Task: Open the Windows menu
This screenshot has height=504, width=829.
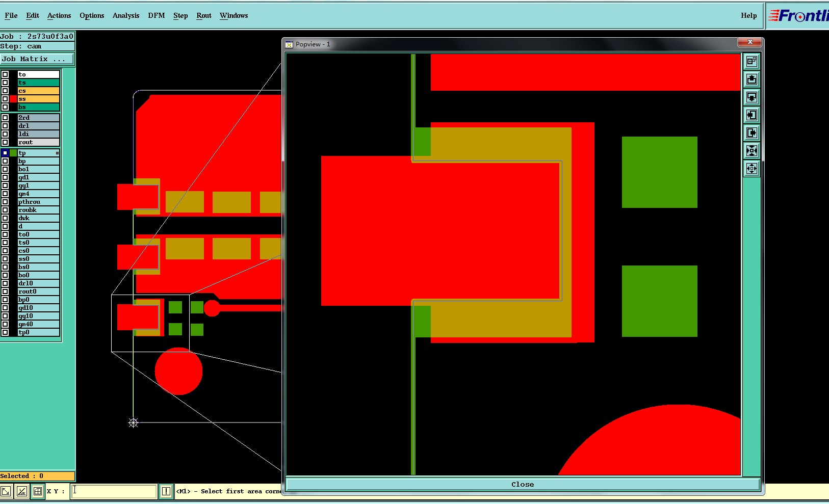Action: pos(234,16)
